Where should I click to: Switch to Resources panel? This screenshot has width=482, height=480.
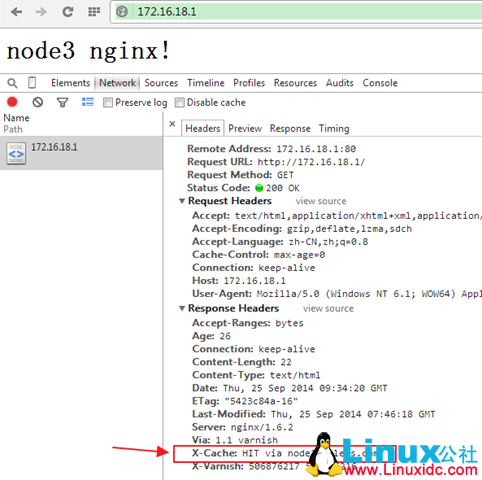tap(295, 83)
